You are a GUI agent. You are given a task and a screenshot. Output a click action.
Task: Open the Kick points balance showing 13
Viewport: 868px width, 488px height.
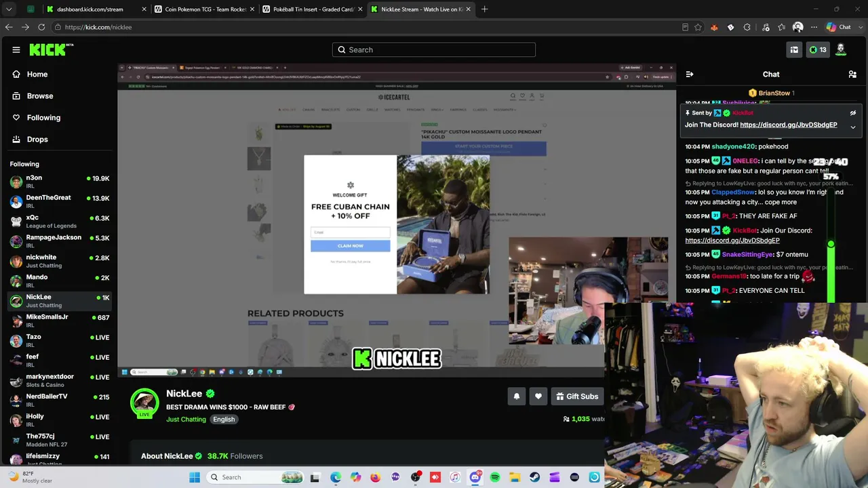[818, 49]
